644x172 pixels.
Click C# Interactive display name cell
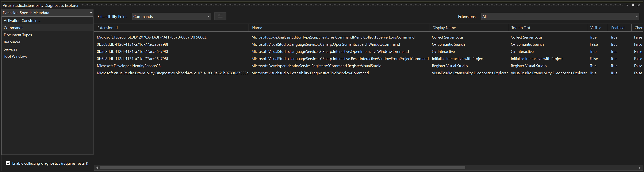click(x=443, y=52)
